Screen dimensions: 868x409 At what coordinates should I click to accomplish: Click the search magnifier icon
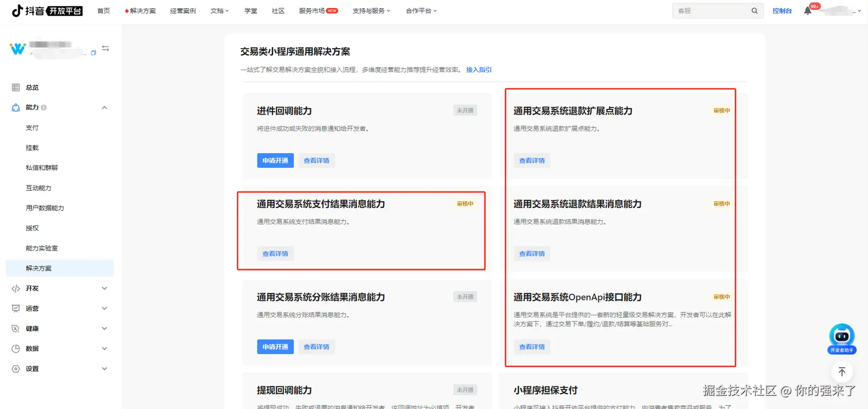754,11
